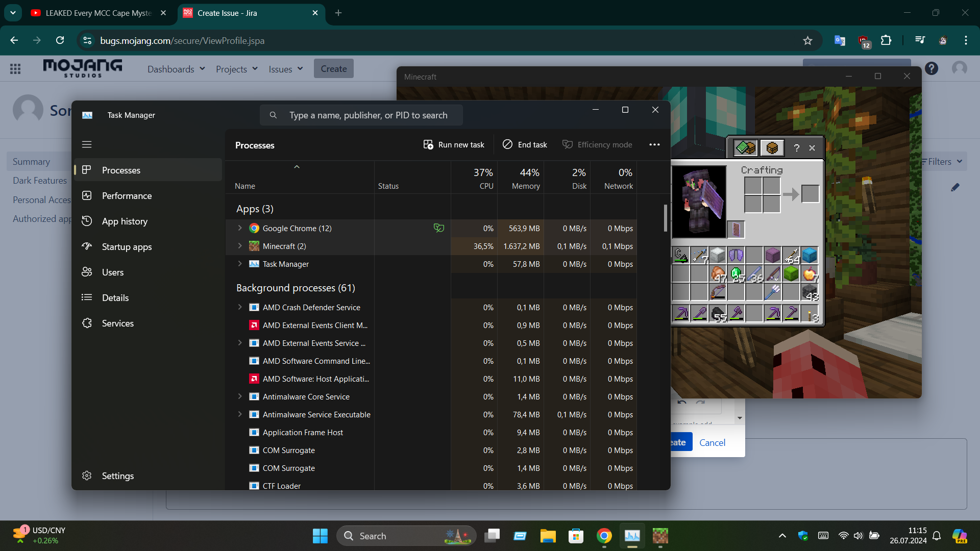Screen dimensions: 980x551
Task: Click the processes list vertical scrollbar
Action: click(x=665, y=218)
